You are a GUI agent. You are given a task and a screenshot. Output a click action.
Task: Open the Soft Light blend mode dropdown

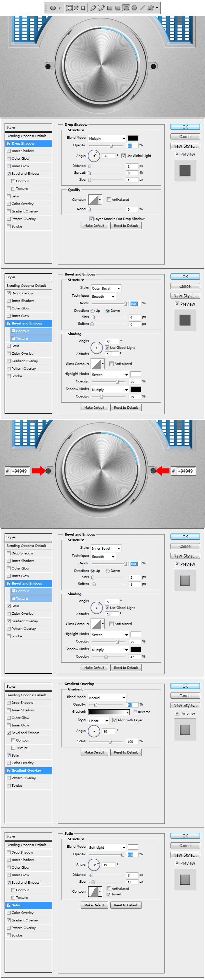click(x=107, y=847)
